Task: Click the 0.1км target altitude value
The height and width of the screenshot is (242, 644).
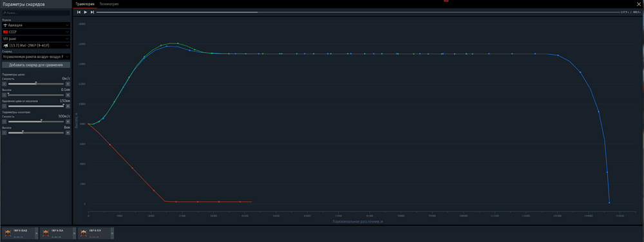Action: 65,90
